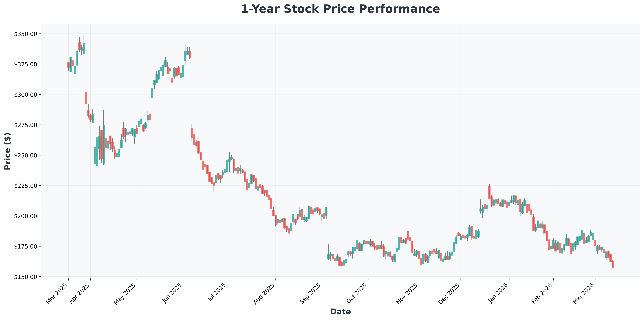Click the $175.00 y-axis tick label
The height and width of the screenshot is (320, 644).
(25, 246)
